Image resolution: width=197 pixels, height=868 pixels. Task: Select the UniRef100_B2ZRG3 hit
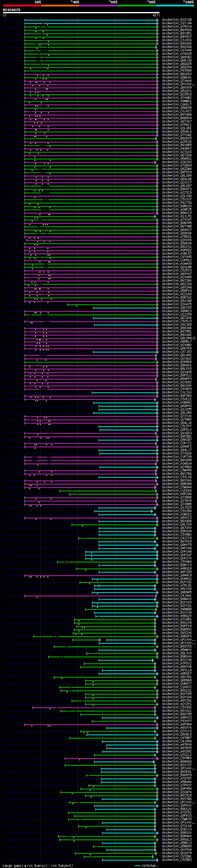[x=177, y=94]
